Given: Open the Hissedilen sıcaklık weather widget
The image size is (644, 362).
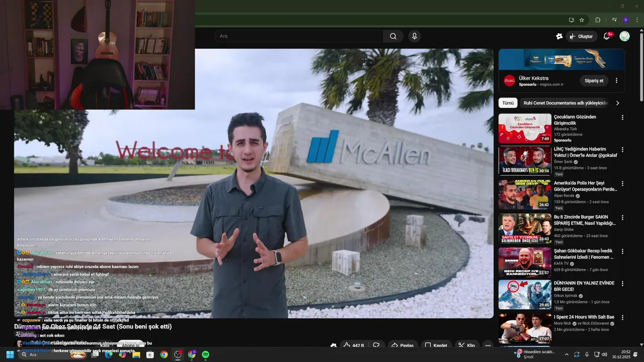Looking at the screenshot, I should click(x=536, y=354).
